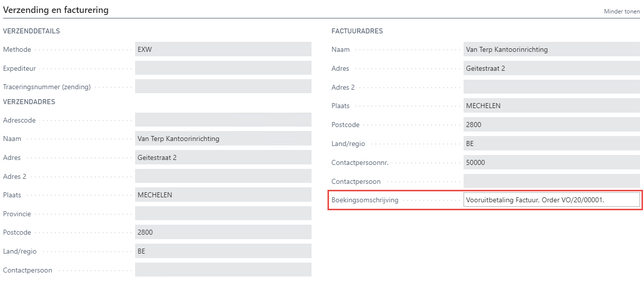The height and width of the screenshot is (282, 644).
Task: Click the Postcode field under Factuuradres
Action: [x=551, y=125]
